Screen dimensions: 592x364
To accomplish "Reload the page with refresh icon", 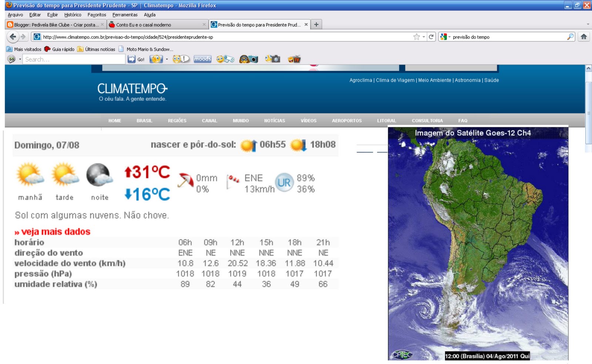I will point(431,37).
